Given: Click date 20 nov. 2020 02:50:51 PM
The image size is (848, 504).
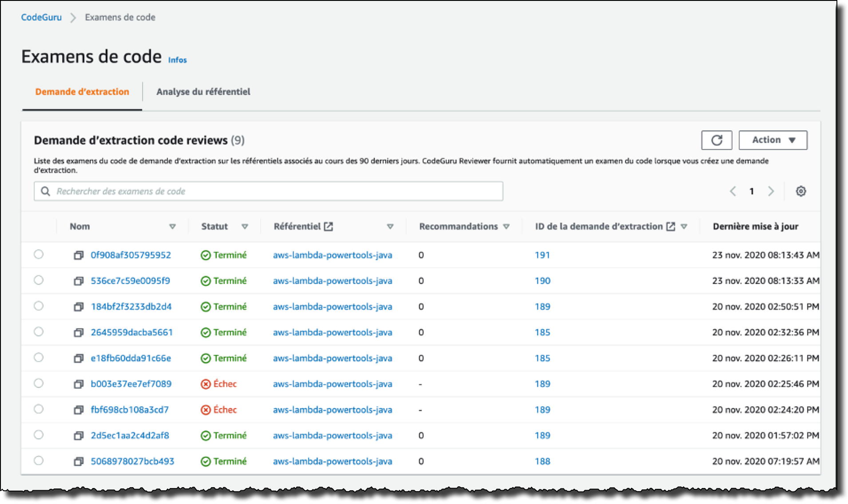Looking at the screenshot, I should (766, 307).
